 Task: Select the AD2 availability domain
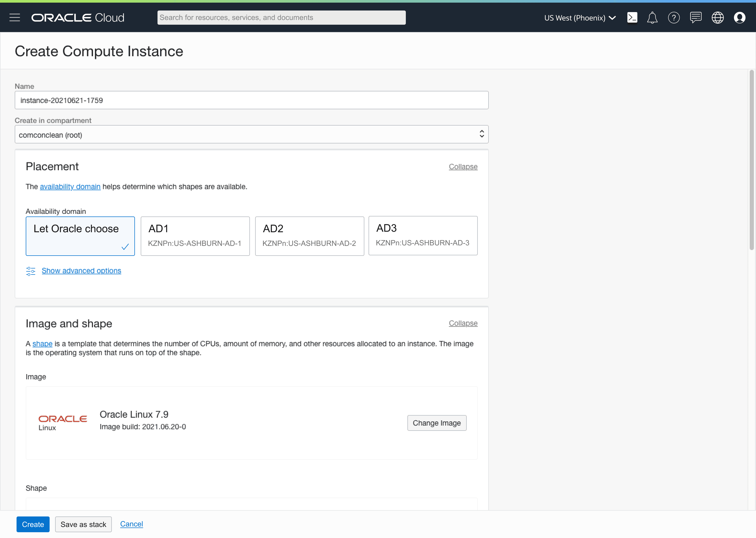coord(309,236)
